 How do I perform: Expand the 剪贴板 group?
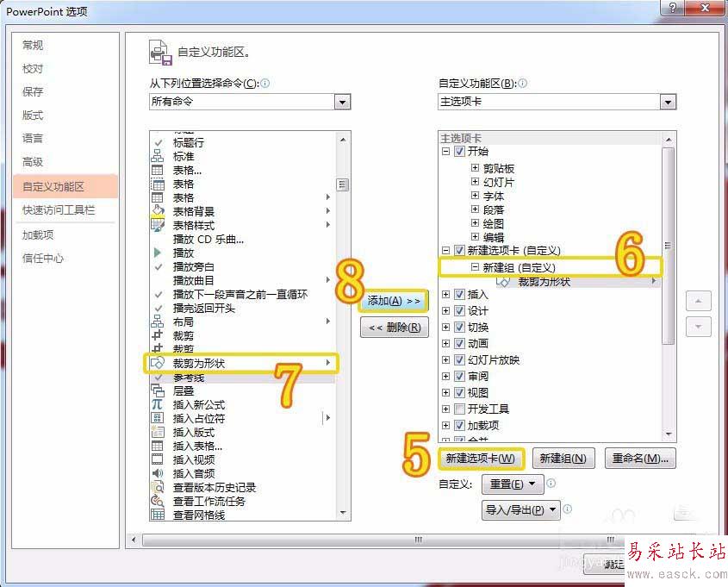475,167
